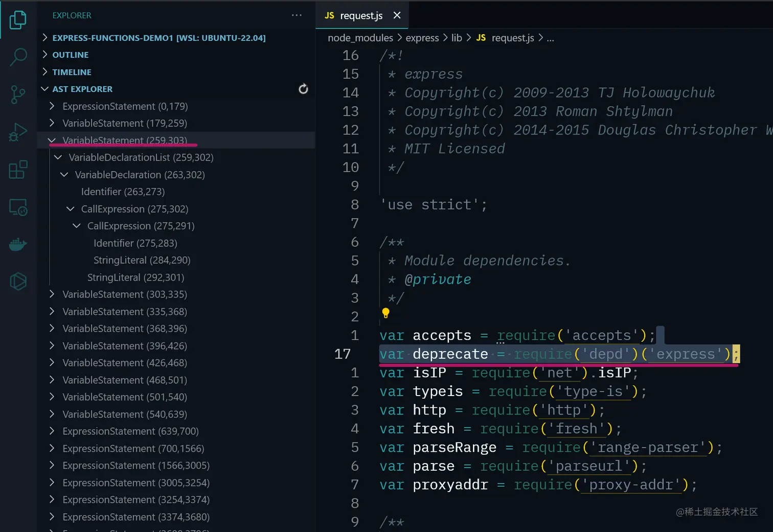Open the Run and Debug view
The height and width of the screenshot is (532, 773).
[18, 132]
